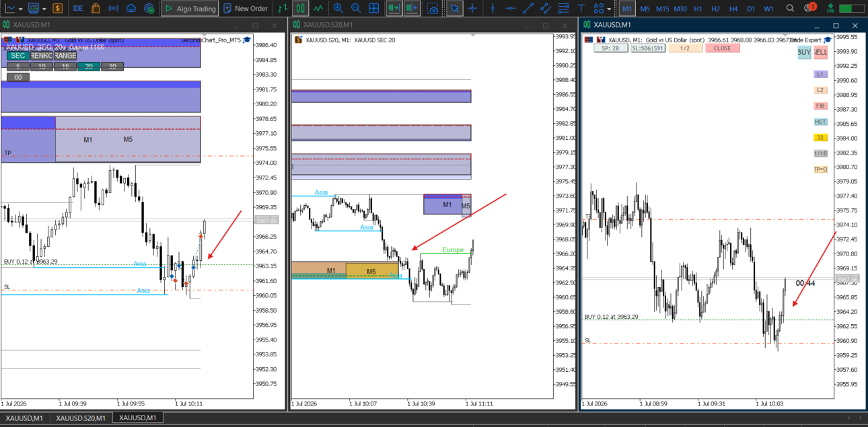The width and height of the screenshot is (868, 427).
Task: Expand the shapes objects dropdown
Action: pos(609,9)
